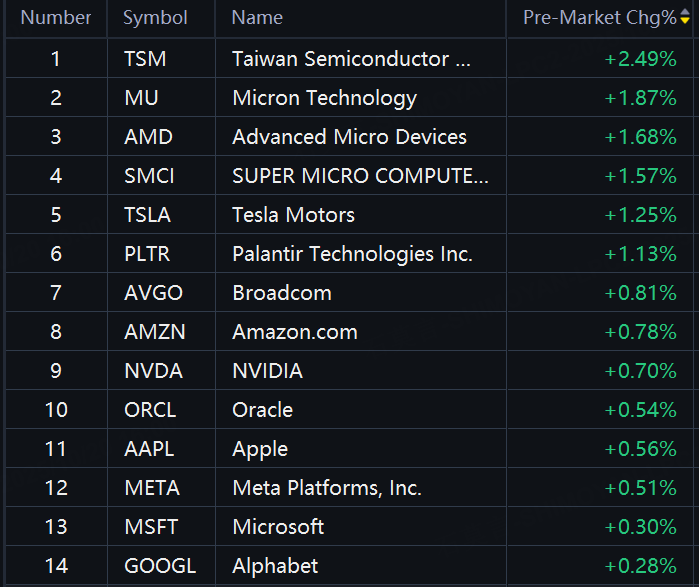This screenshot has height=587, width=699.
Task: Open Alphabet stock row
Action: point(349,566)
